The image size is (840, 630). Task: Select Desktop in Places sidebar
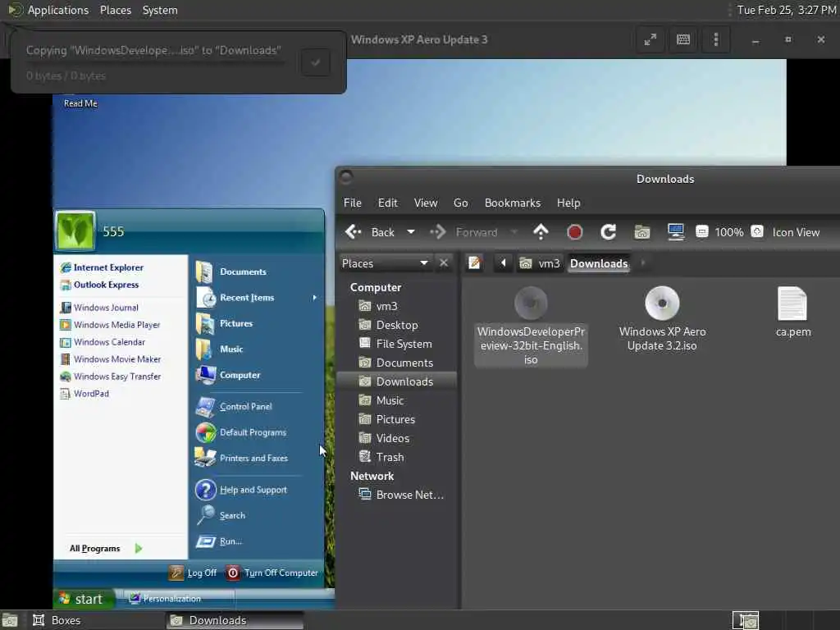[x=397, y=325]
